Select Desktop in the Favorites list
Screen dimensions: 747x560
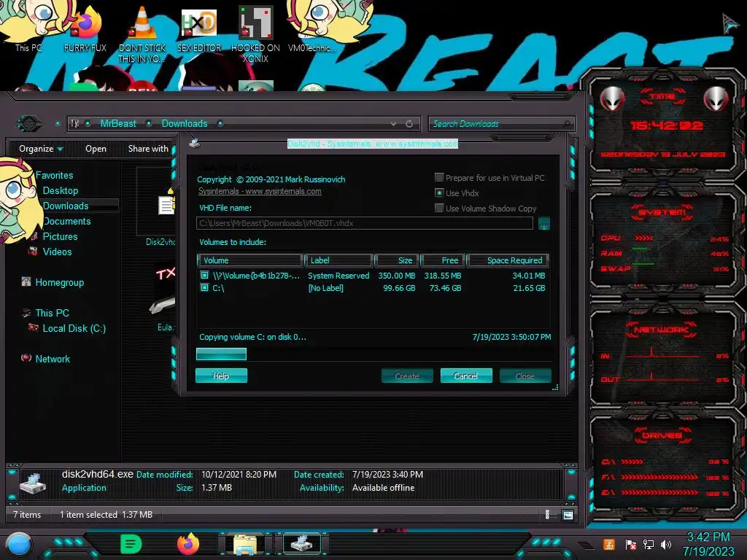(x=61, y=190)
